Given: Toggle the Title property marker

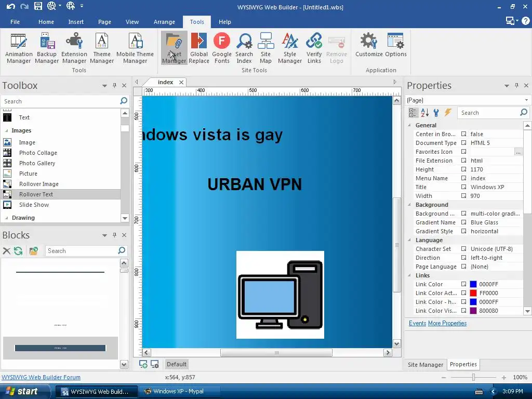Looking at the screenshot, I should [x=463, y=187].
